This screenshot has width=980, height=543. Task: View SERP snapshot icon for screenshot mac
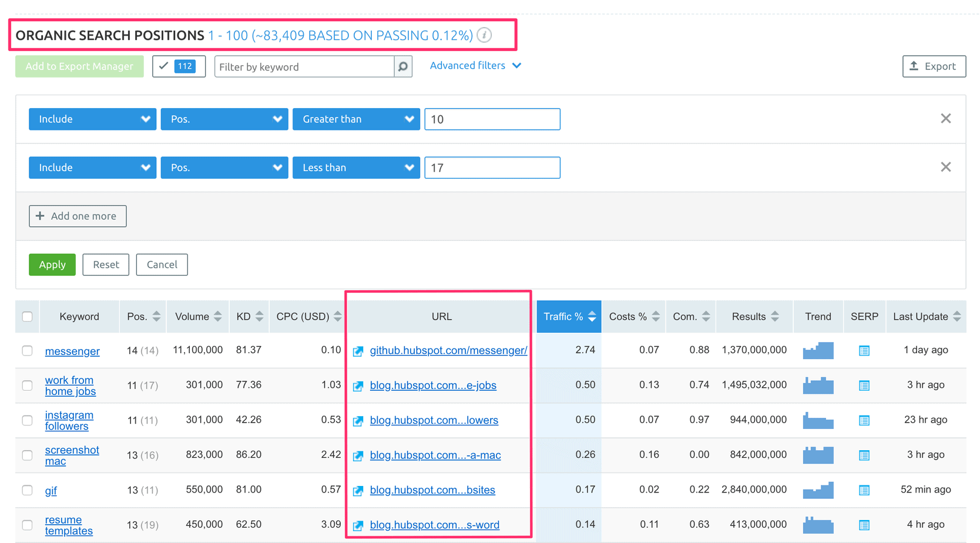tap(864, 455)
